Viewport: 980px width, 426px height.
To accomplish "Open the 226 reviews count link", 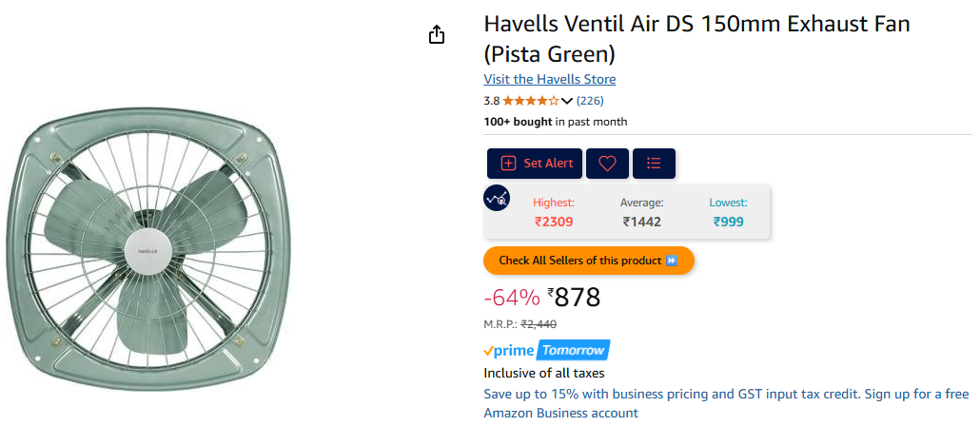I will point(590,101).
